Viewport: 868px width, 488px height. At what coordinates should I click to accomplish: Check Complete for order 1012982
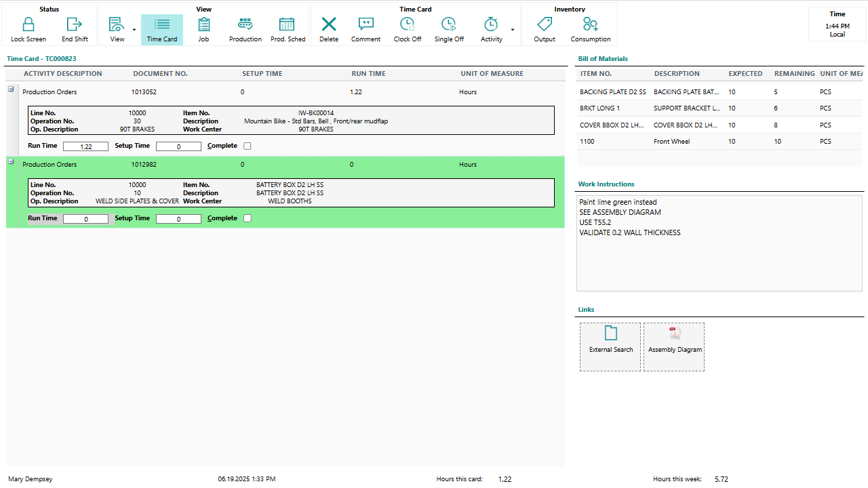248,218
